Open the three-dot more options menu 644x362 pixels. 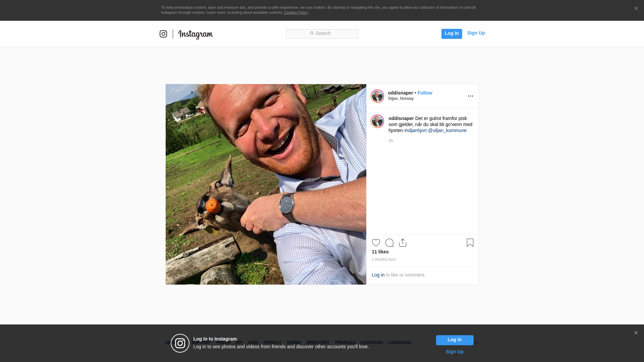(470, 96)
